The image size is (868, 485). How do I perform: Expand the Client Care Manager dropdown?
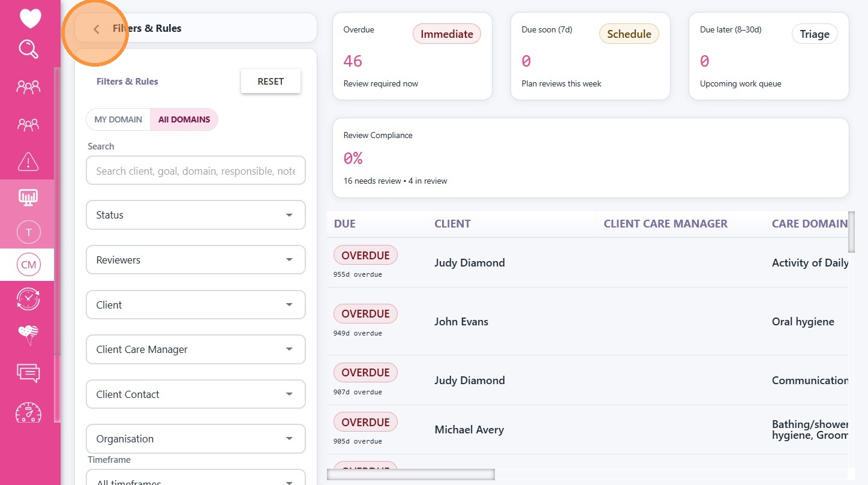tap(196, 349)
